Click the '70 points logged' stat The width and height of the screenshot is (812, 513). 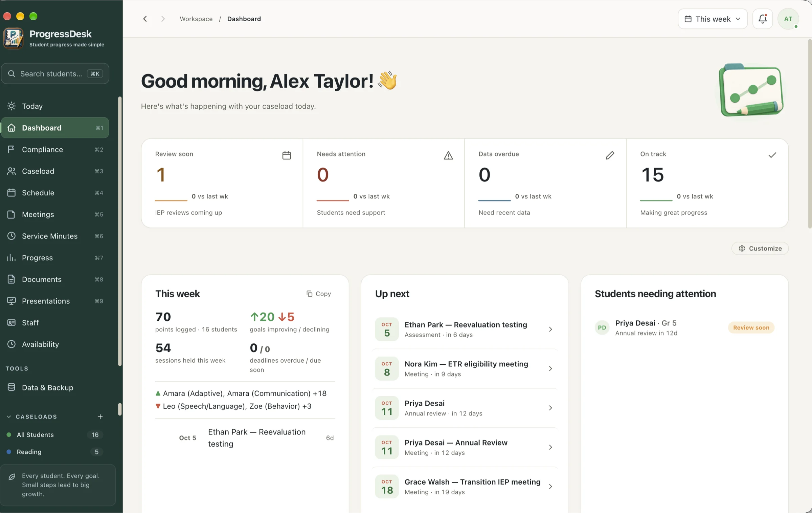tap(196, 322)
